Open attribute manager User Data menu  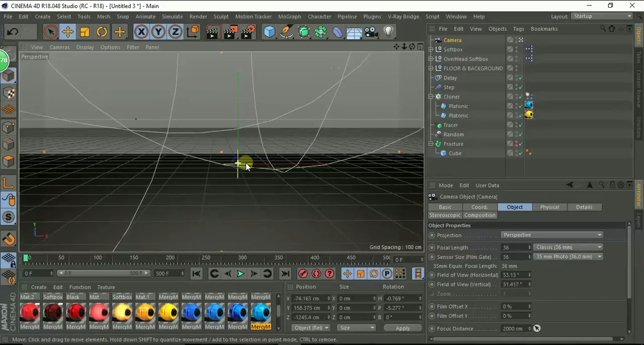(487, 185)
